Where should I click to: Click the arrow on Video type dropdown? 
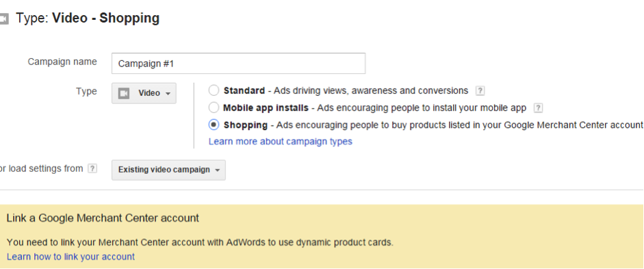pos(168,94)
